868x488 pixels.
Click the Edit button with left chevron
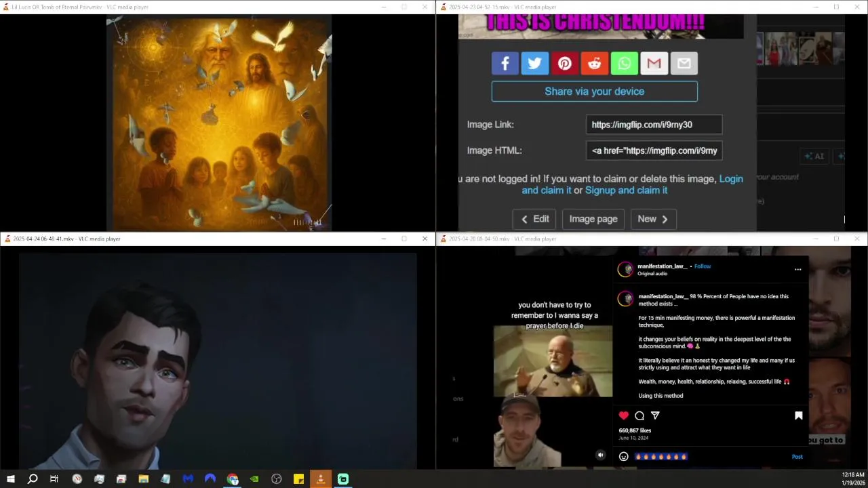534,219
